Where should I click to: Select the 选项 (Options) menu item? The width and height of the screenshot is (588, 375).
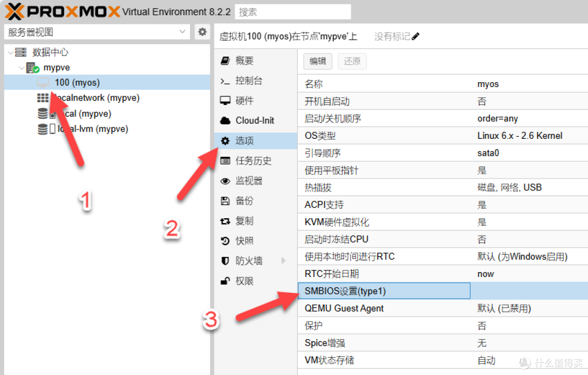(248, 140)
